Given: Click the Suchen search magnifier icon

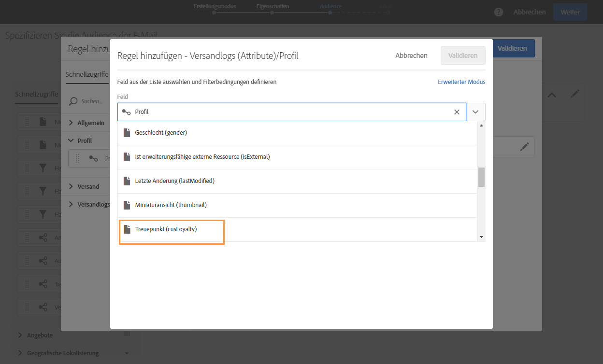Looking at the screenshot, I should (x=73, y=101).
